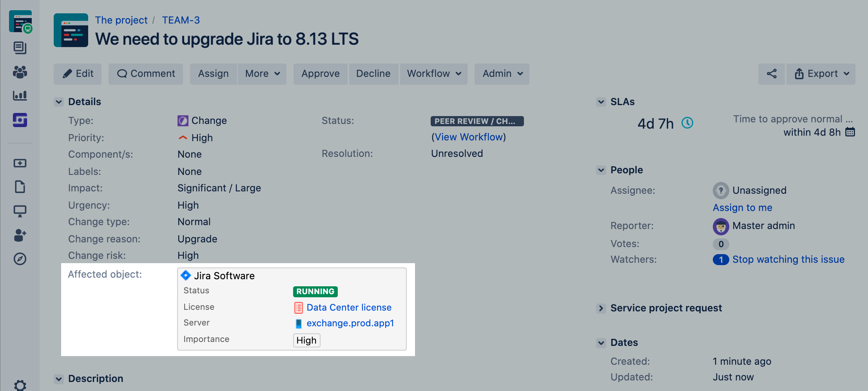Click the share icon button
868x391 pixels.
(x=771, y=74)
